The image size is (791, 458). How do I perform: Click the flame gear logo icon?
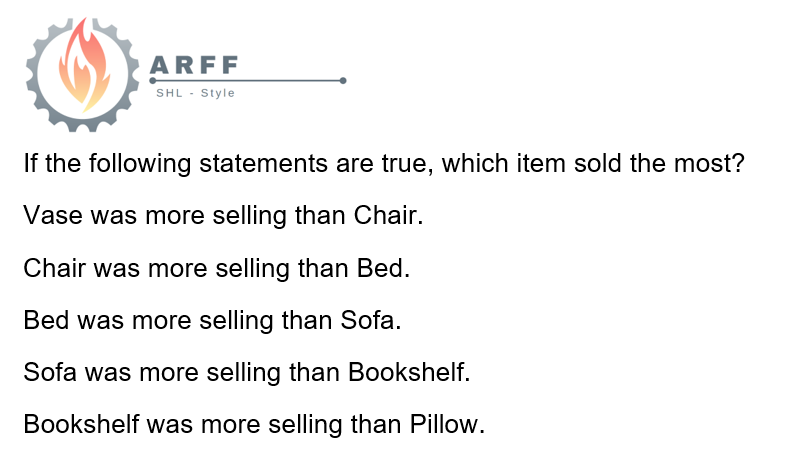(83, 75)
